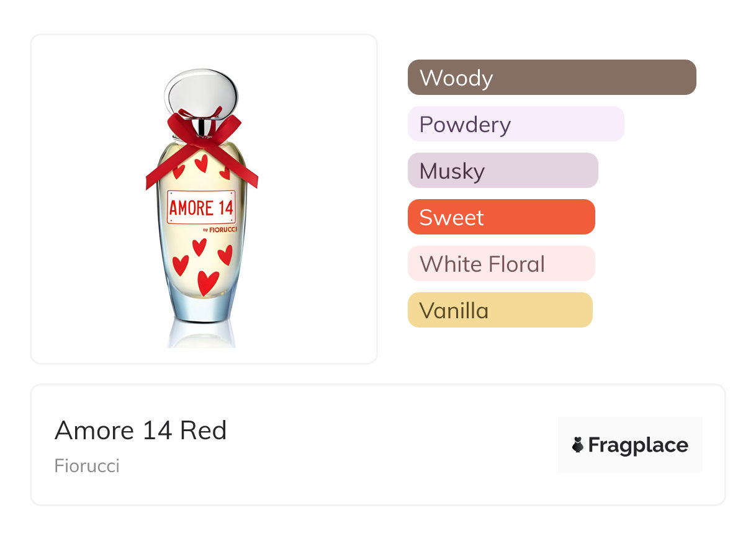
Task: Select the White Floral accord bar
Action: coord(501,264)
